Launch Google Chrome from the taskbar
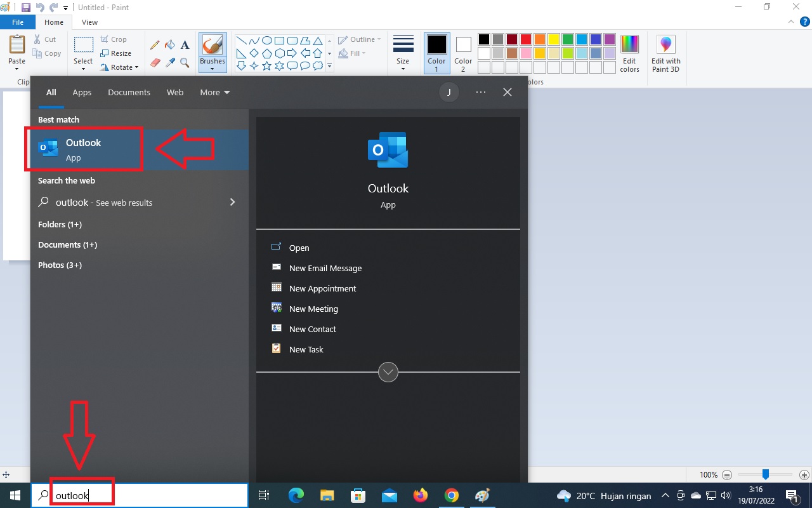The width and height of the screenshot is (812, 508). pyautogui.click(x=452, y=495)
